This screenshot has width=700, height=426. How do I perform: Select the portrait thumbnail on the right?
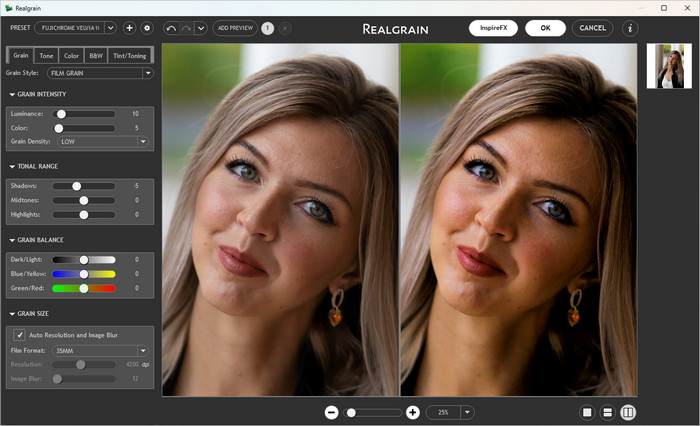[x=669, y=66]
